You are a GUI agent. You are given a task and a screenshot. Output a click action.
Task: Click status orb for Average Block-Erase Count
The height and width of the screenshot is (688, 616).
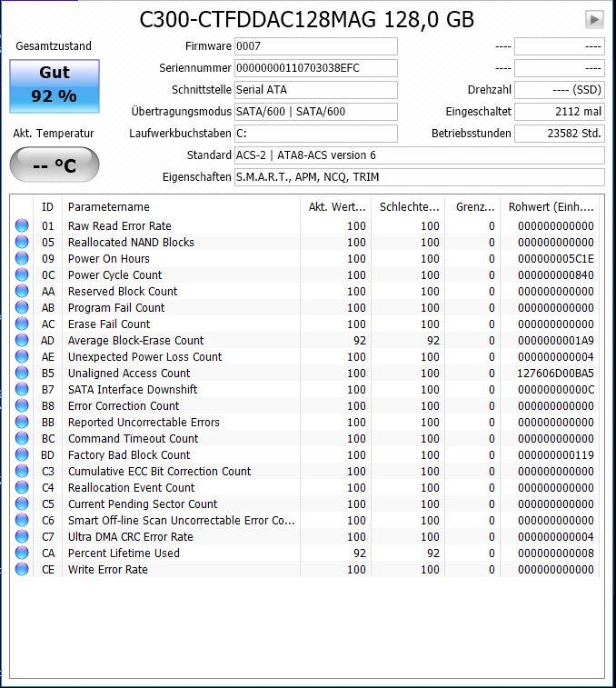tap(22, 340)
